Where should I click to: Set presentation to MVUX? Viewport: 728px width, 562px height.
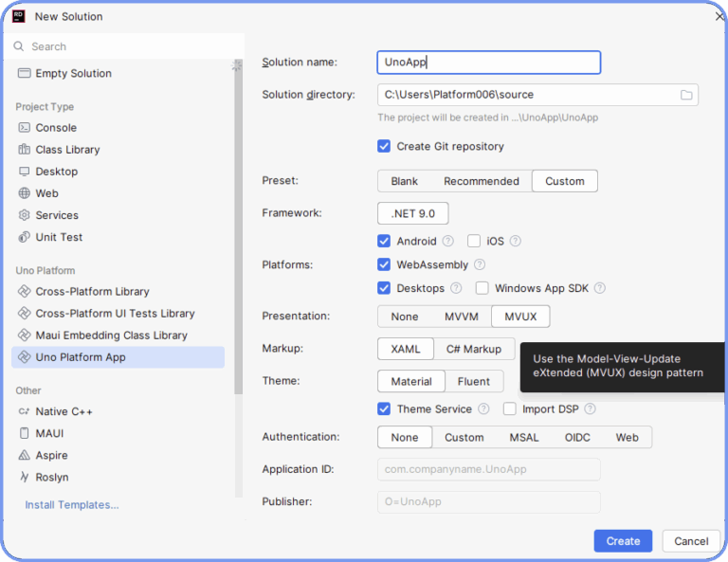(x=520, y=317)
